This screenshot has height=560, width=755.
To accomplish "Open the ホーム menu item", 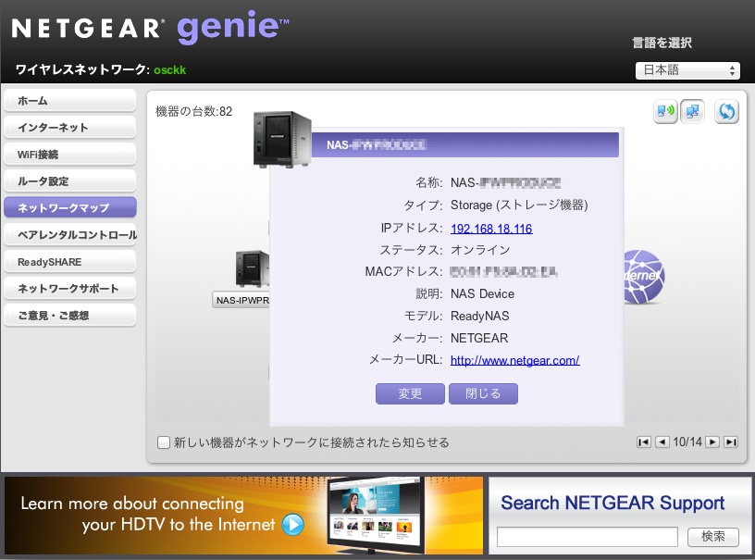I will click(69, 101).
